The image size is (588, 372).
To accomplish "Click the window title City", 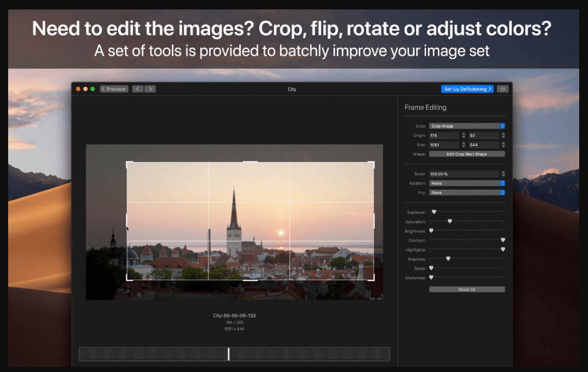I will [x=292, y=89].
